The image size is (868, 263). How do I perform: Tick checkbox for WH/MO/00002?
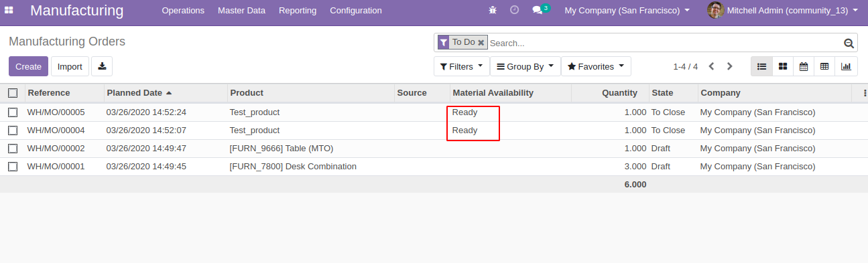[13, 149]
